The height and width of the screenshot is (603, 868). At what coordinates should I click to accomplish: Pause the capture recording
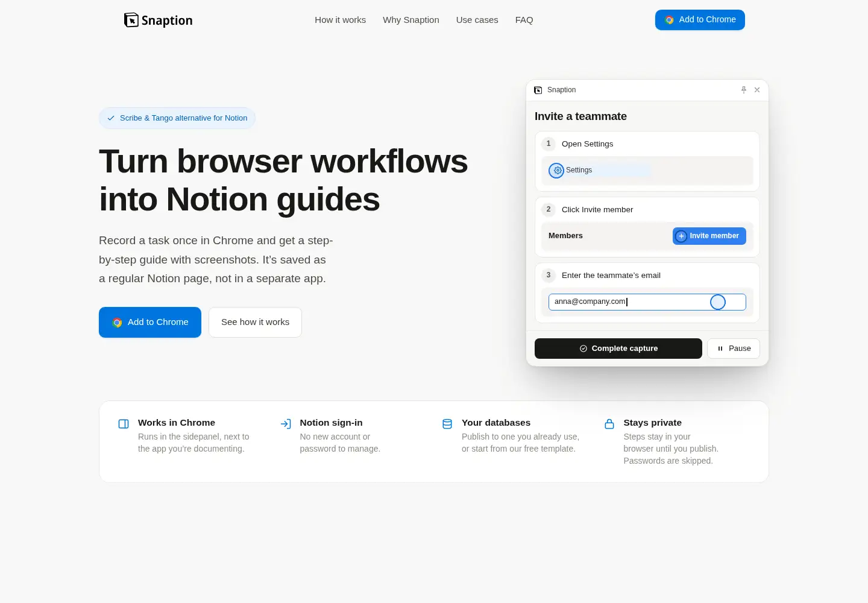[734, 349]
